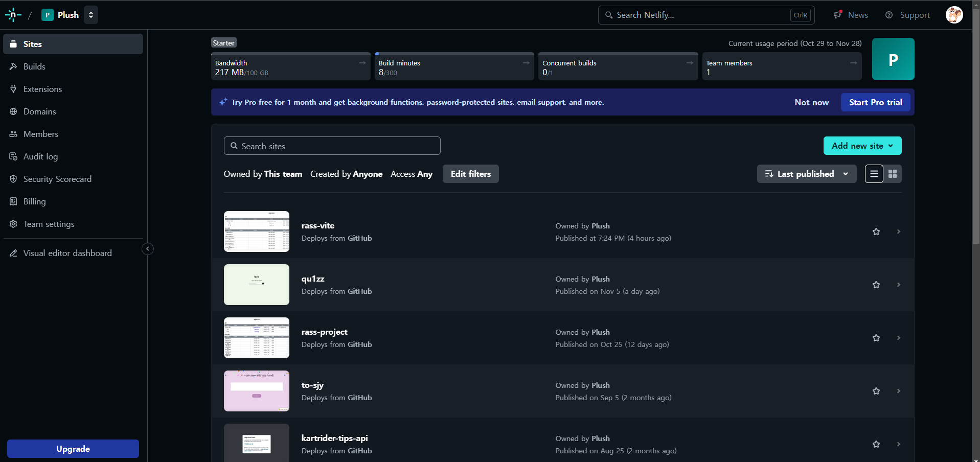
Task: Star the kartrider-tips-api site
Action: (x=876, y=444)
